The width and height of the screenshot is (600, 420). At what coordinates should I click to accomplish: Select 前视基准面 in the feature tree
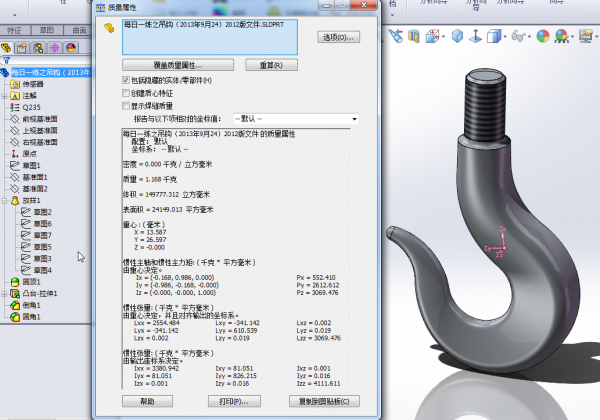[40, 119]
